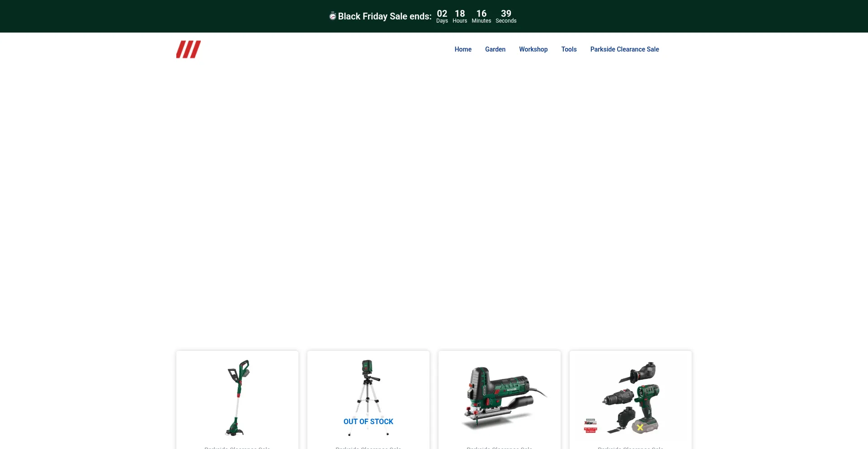Click the Seconds countdown value
This screenshot has height=449, width=868.
506,14
